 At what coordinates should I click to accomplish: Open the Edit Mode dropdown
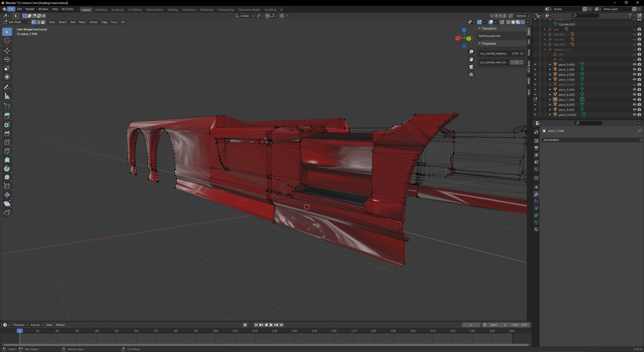click(16, 22)
